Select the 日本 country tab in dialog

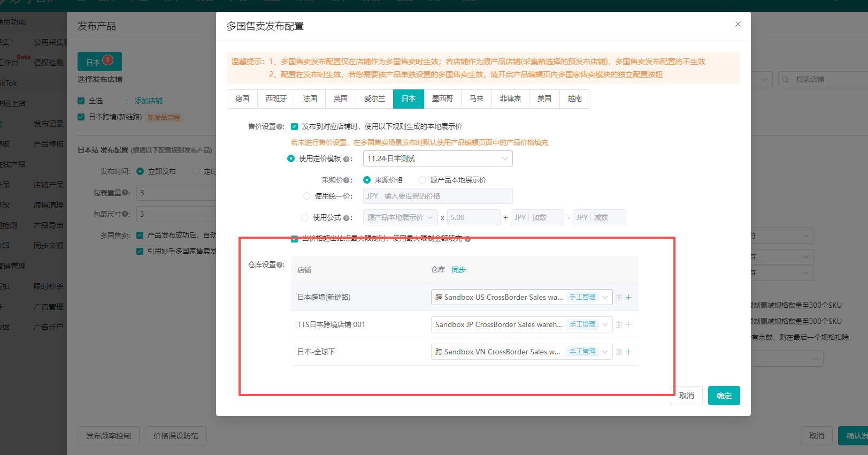point(409,99)
